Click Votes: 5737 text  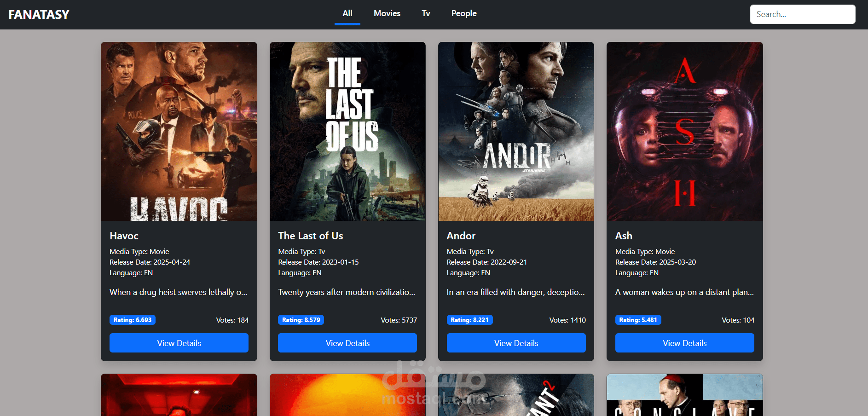coord(399,320)
